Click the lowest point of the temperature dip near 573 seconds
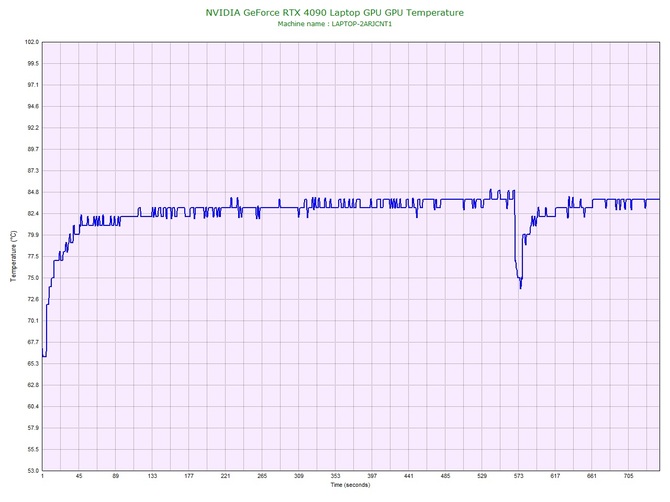670x502 pixels. [x=520, y=288]
